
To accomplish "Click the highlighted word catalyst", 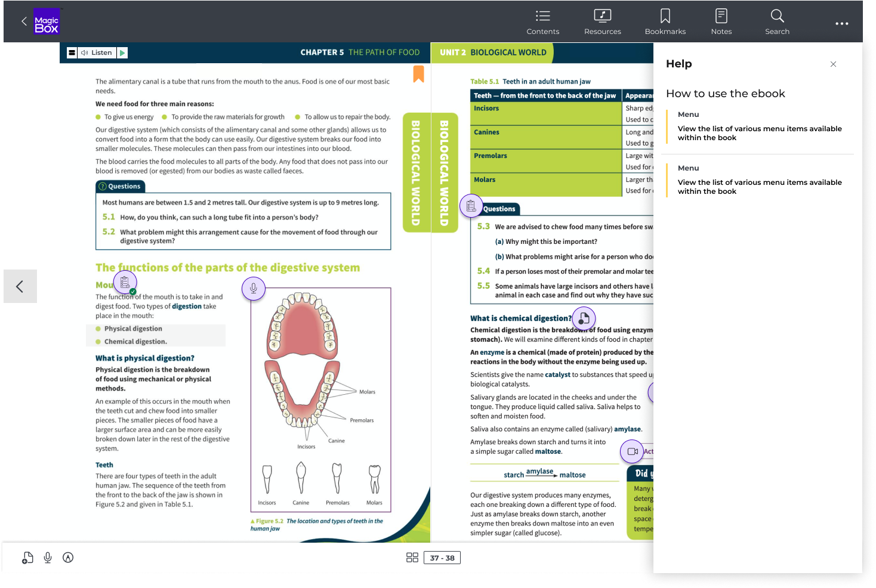I will coord(557,375).
